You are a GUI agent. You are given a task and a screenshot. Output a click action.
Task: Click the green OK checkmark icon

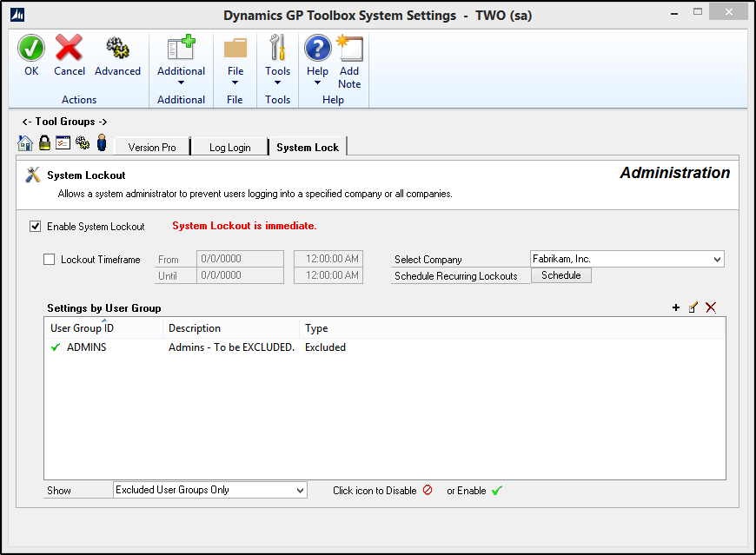31,48
